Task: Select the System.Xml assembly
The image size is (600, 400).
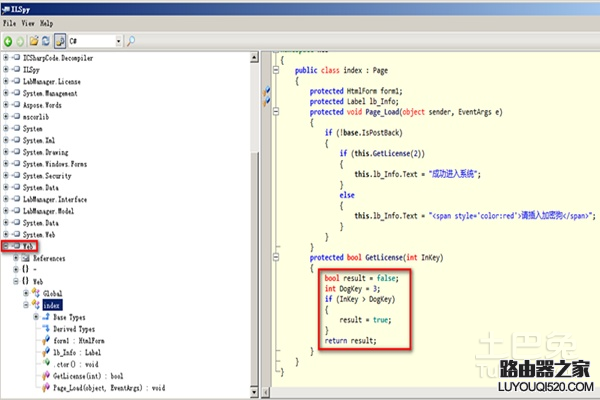Action: click(39, 140)
